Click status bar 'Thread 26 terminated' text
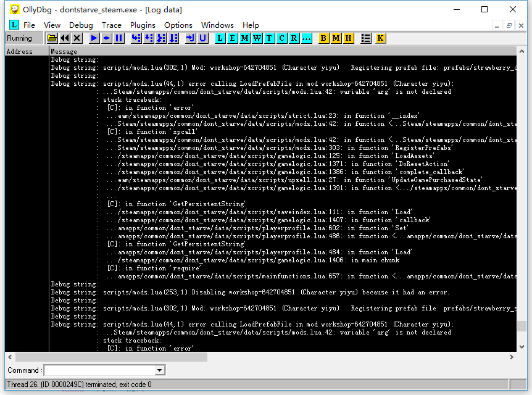Image resolution: width=532 pixels, height=395 pixels. [x=80, y=385]
